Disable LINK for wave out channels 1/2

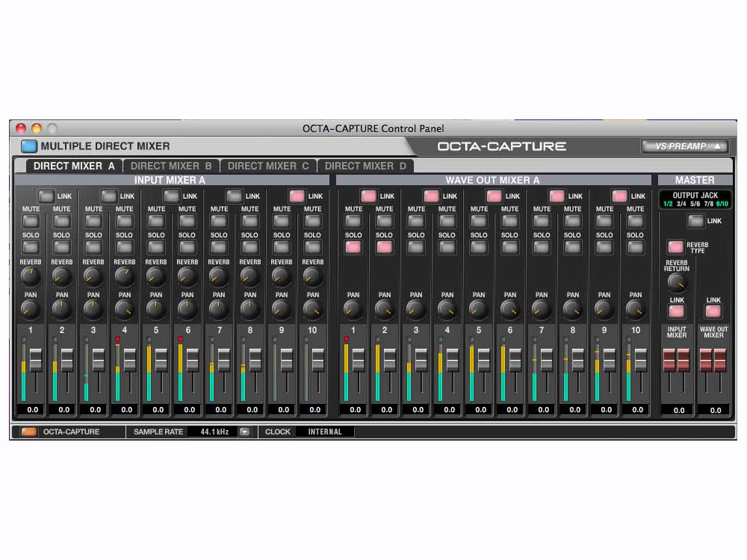pyautogui.click(x=368, y=196)
